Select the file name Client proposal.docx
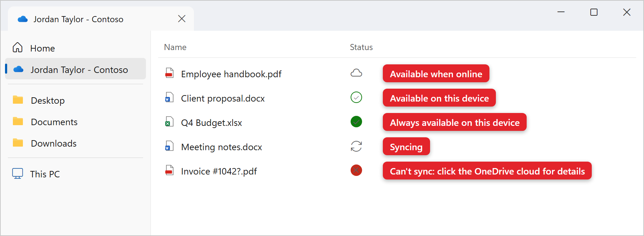This screenshot has width=644, height=236. [x=223, y=98]
